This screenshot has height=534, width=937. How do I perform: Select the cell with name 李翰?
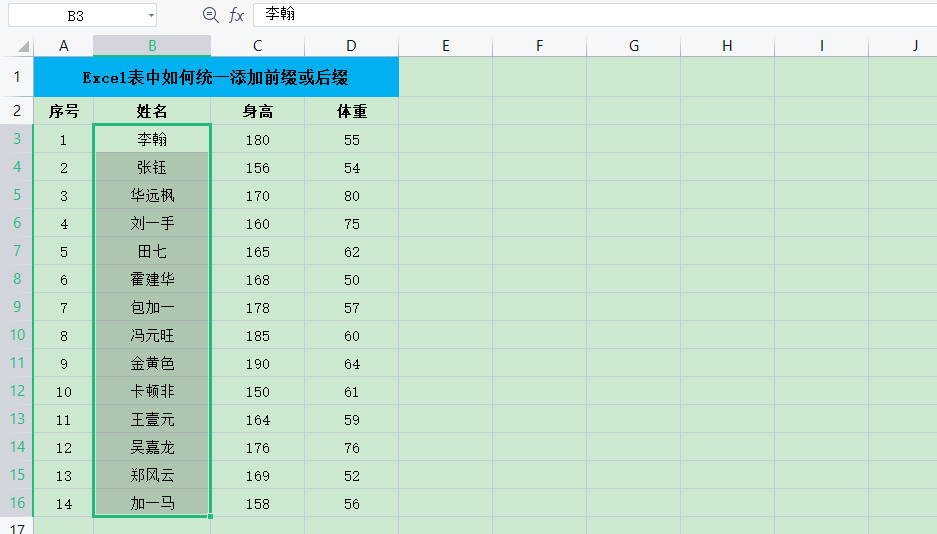point(152,139)
